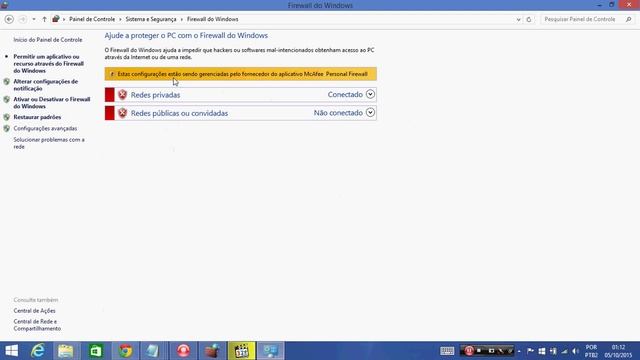Click the red shield icon beside Redes privadas

point(122,95)
